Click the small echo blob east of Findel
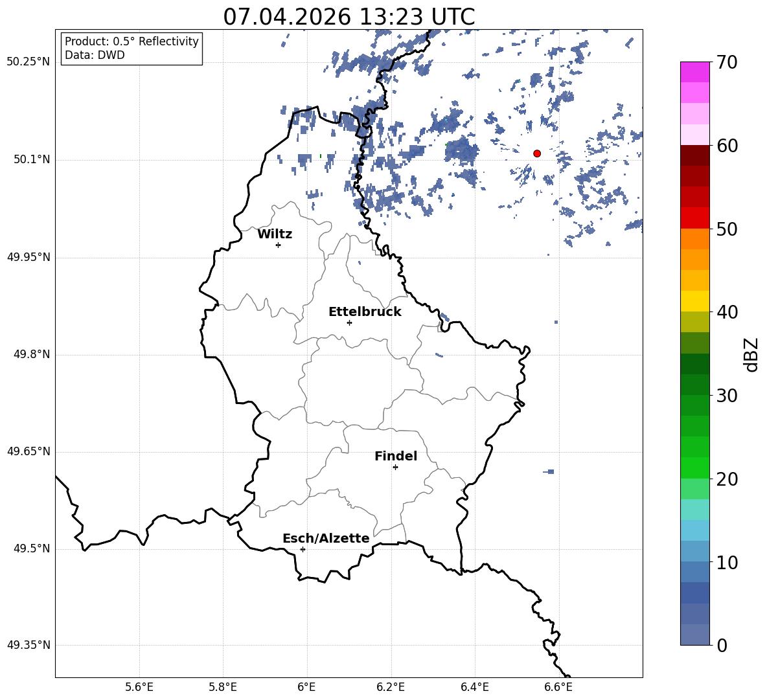 tap(549, 471)
